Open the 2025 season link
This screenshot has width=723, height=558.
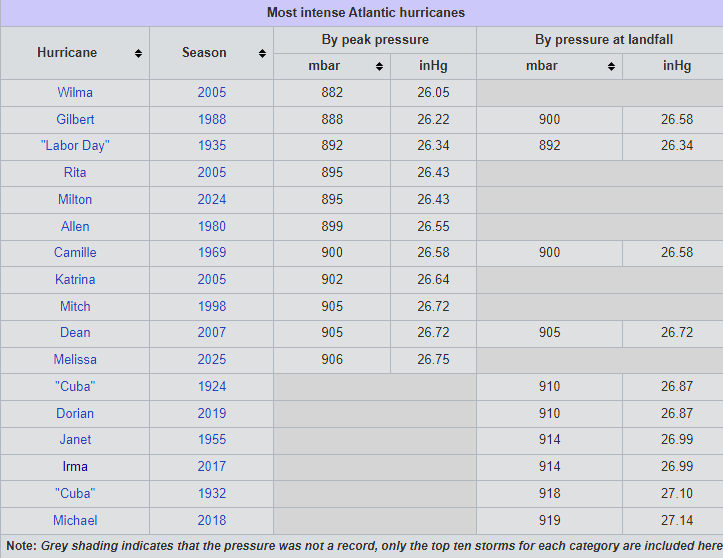(212, 359)
